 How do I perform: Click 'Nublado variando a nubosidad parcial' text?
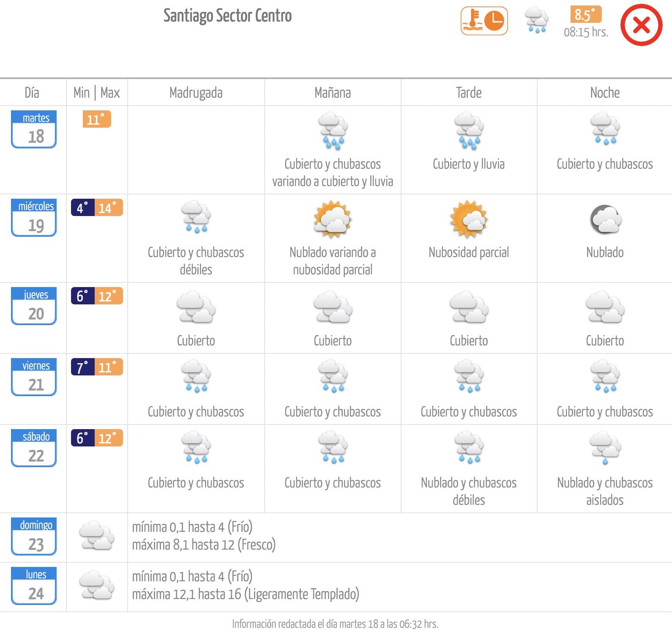[x=333, y=261]
